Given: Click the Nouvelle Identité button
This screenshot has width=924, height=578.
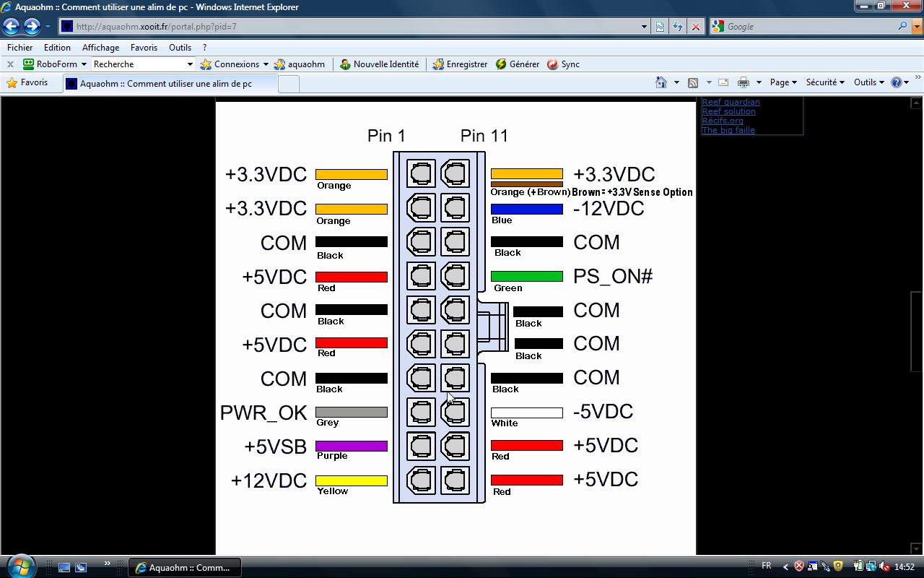Looking at the screenshot, I should 379,64.
